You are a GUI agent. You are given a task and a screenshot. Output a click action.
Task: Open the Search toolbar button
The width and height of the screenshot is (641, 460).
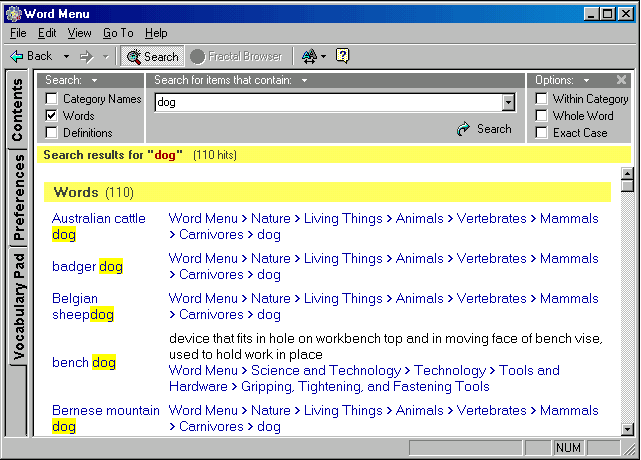point(152,56)
